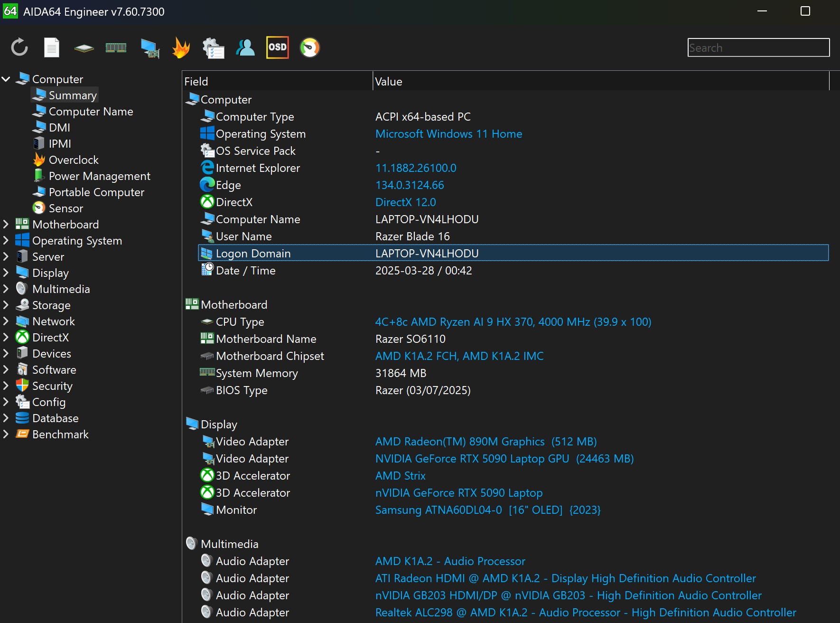The height and width of the screenshot is (623, 840).
Task: Expand the Devices tree node
Action: point(6,354)
